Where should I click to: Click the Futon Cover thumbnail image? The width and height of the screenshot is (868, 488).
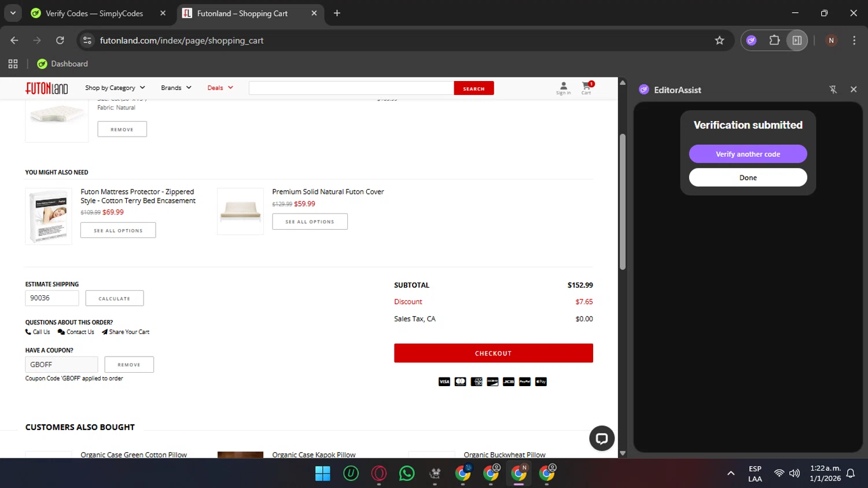(240, 211)
